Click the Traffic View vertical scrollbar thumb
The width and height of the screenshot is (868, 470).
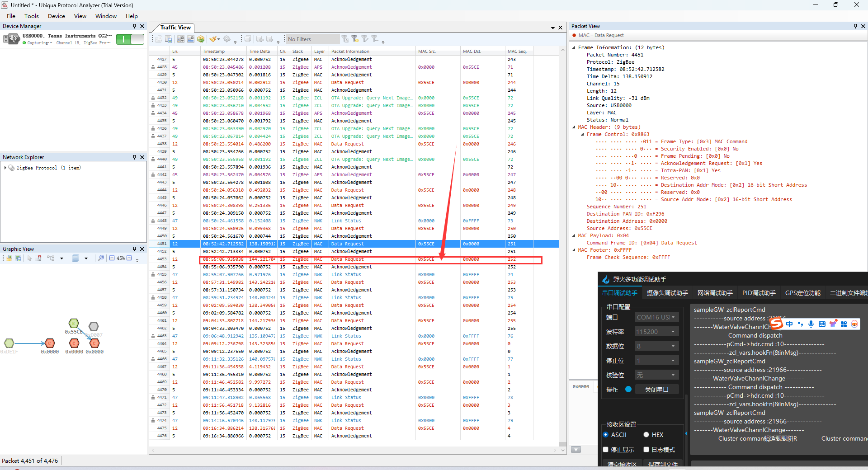point(563,444)
